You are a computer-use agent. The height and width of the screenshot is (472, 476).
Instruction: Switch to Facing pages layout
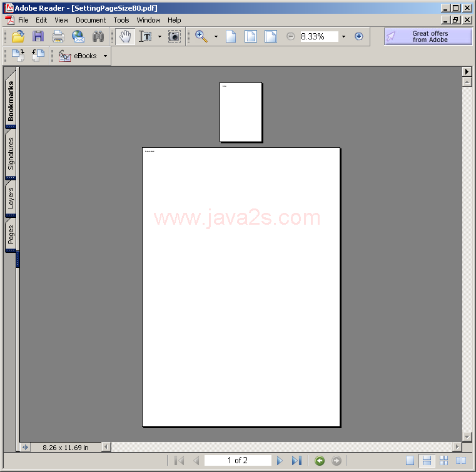tap(461, 461)
